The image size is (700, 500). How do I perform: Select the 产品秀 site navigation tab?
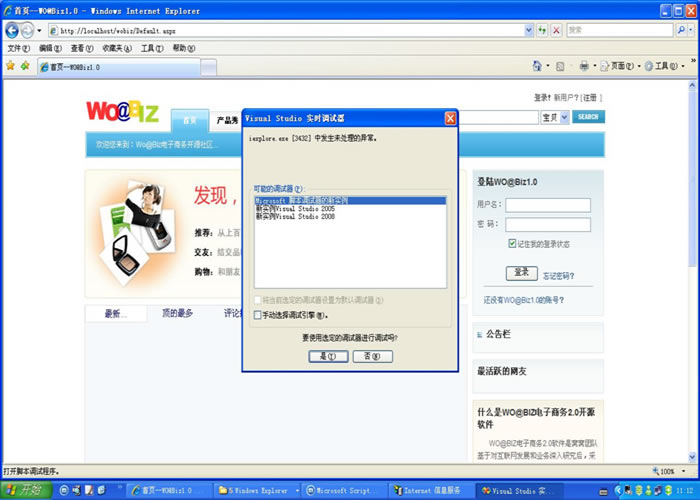pos(227,121)
